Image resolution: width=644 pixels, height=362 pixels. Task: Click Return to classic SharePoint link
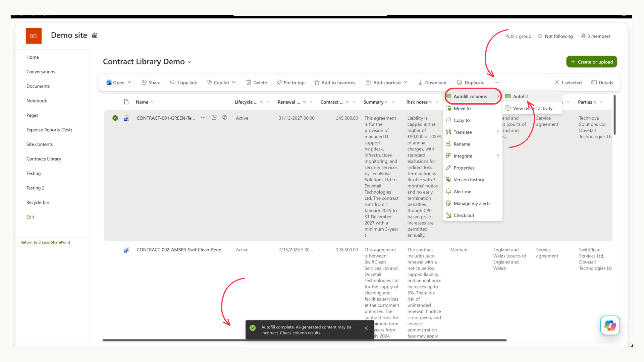coord(45,242)
